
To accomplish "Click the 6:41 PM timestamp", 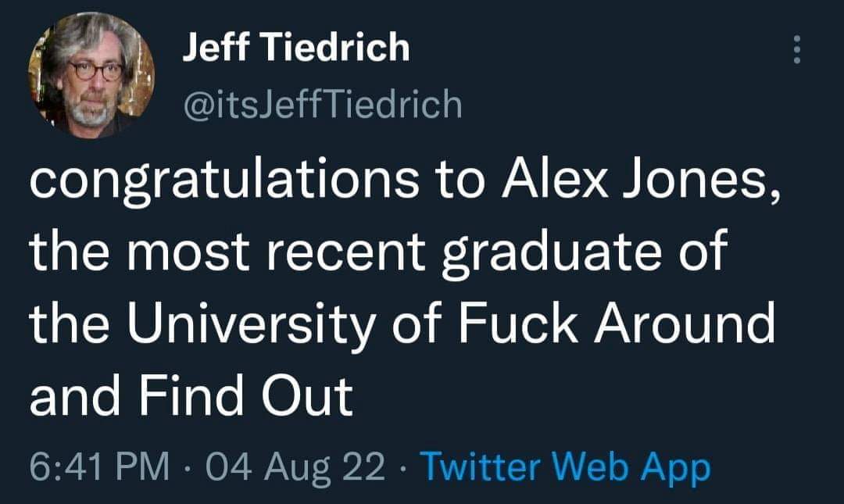I will point(99,467).
